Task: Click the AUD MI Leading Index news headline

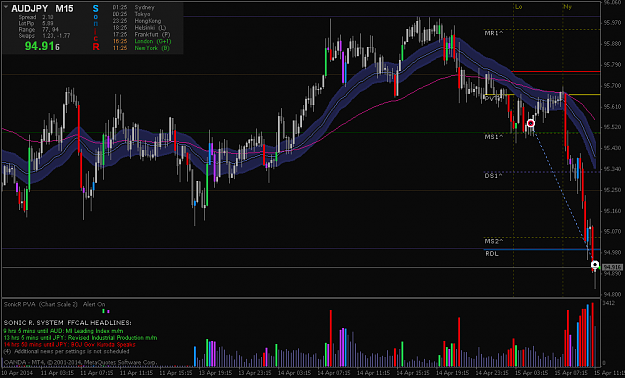Action: tap(63, 331)
